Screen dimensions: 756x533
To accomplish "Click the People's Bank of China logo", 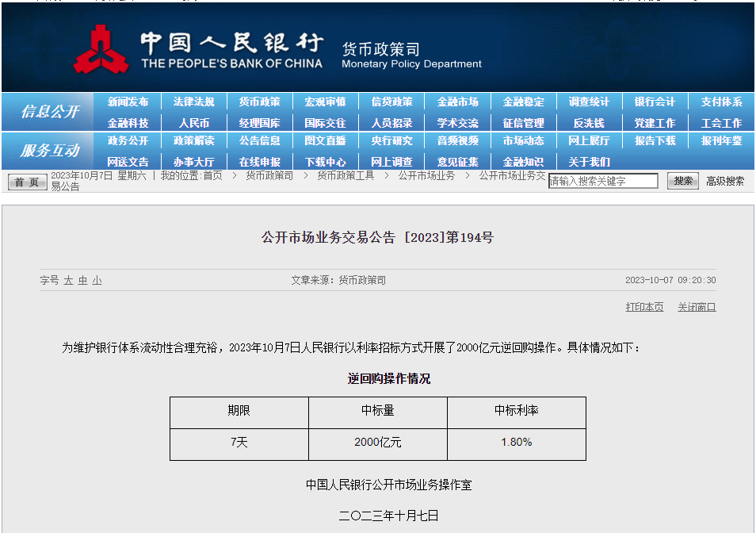I will coord(101,49).
